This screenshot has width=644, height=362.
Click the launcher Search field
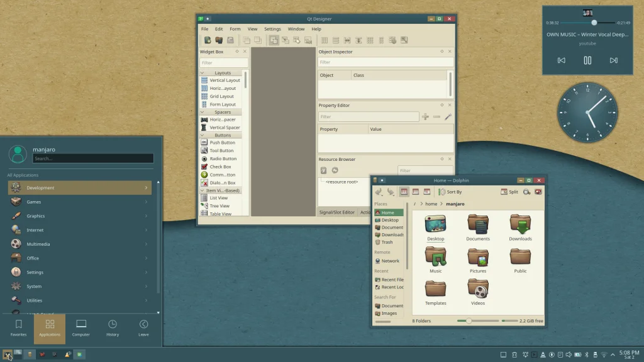point(93,158)
